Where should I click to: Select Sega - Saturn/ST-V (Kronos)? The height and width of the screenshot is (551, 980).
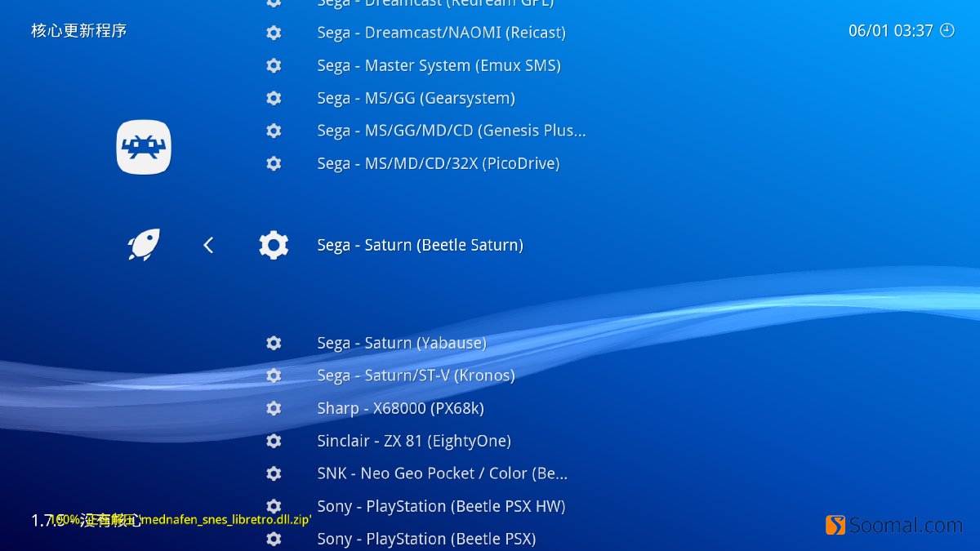point(416,375)
